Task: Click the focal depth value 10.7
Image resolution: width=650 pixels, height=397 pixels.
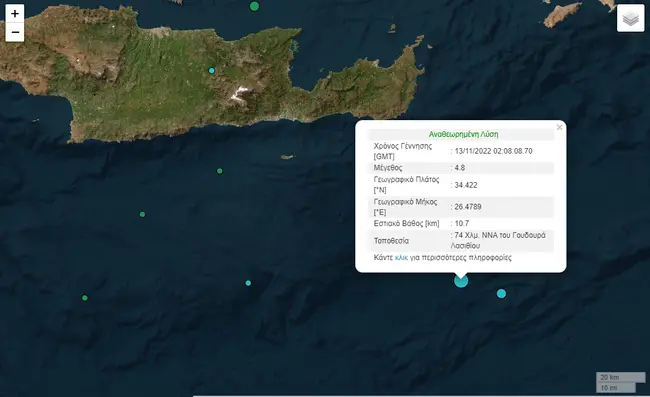Action: (x=462, y=224)
